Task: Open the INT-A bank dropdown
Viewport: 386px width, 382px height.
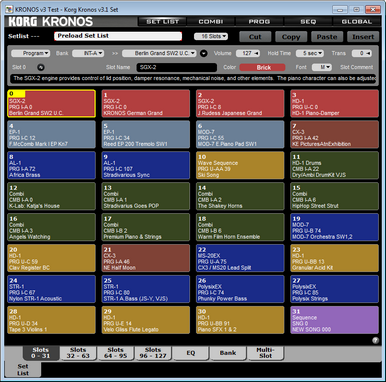Action: point(88,53)
